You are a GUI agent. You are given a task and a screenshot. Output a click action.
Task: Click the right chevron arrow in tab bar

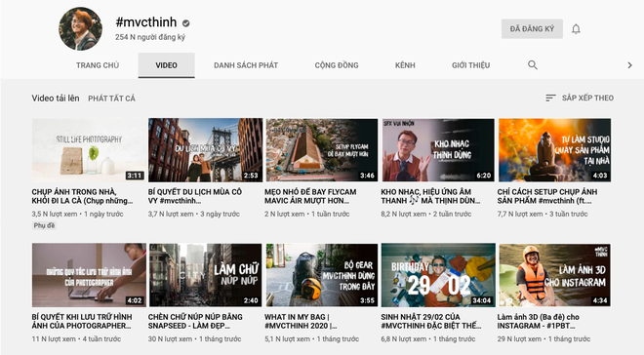click(x=629, y=65)
